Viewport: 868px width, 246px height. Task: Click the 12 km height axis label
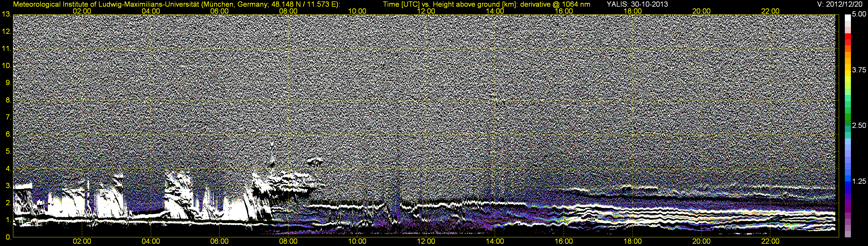point(6,31)
